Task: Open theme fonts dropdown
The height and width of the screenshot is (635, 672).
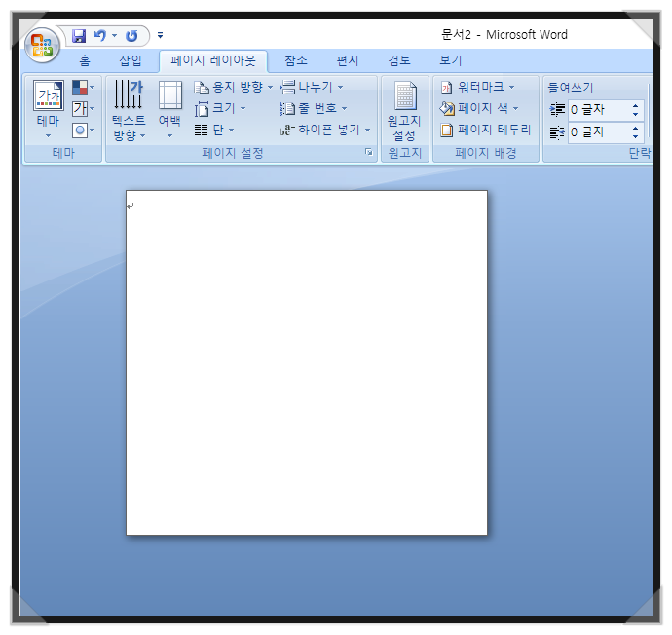Action: (83, 109)
